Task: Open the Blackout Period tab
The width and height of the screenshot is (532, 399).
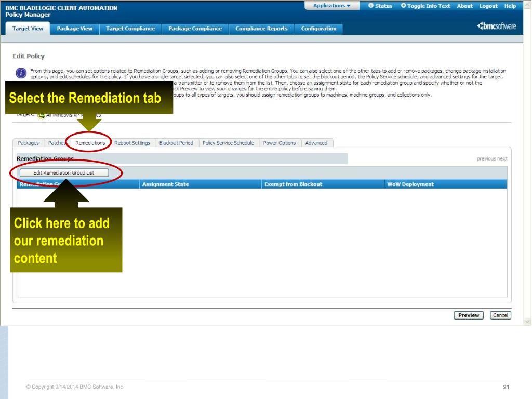Action: (x=176, y=143)
